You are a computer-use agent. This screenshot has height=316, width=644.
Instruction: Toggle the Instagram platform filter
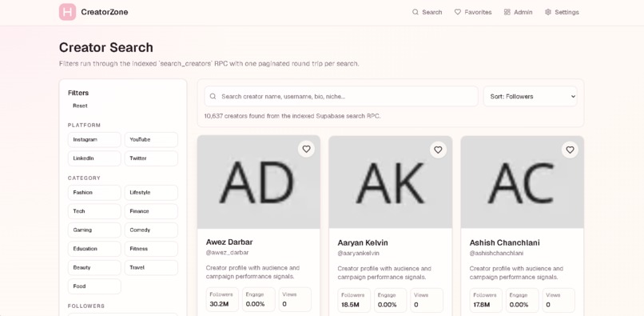[94, 139]
